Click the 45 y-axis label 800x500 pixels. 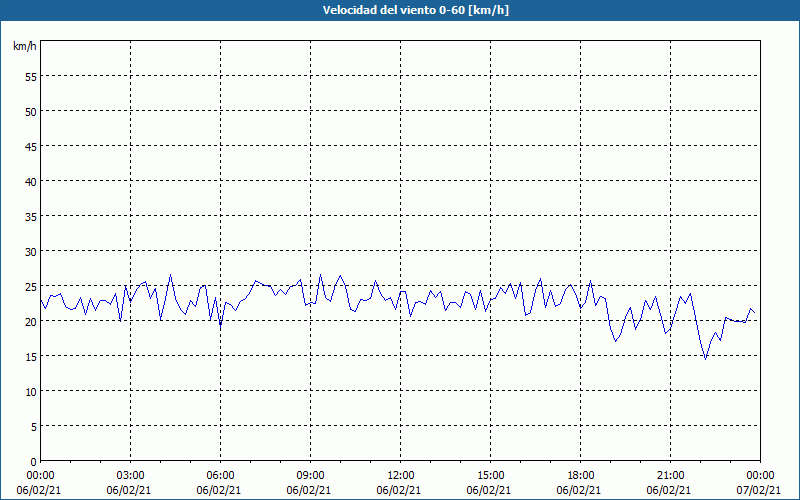31,146
